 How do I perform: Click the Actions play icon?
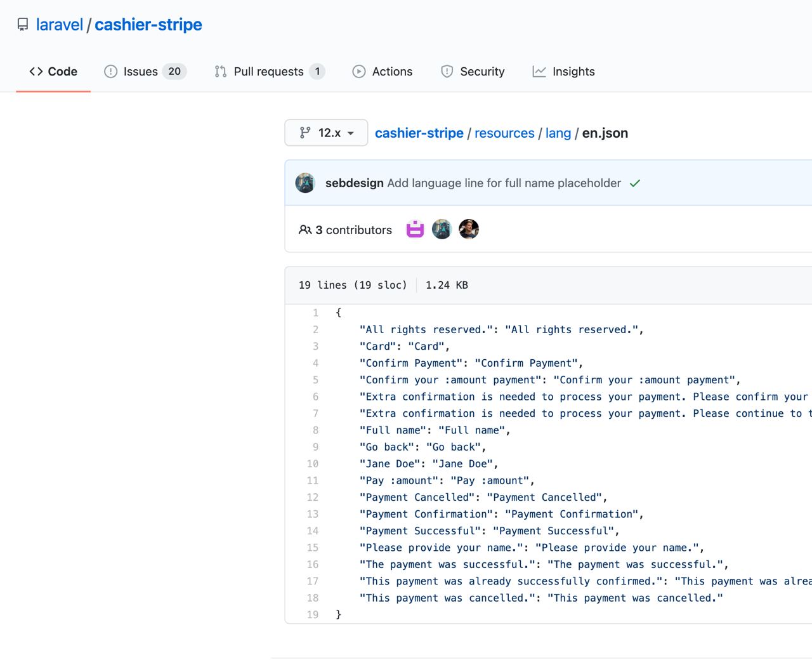tap(359, 72)
